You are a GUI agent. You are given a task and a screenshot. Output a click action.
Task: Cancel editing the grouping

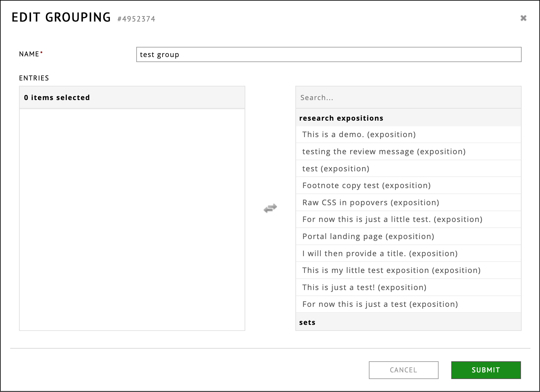[403, 370]
